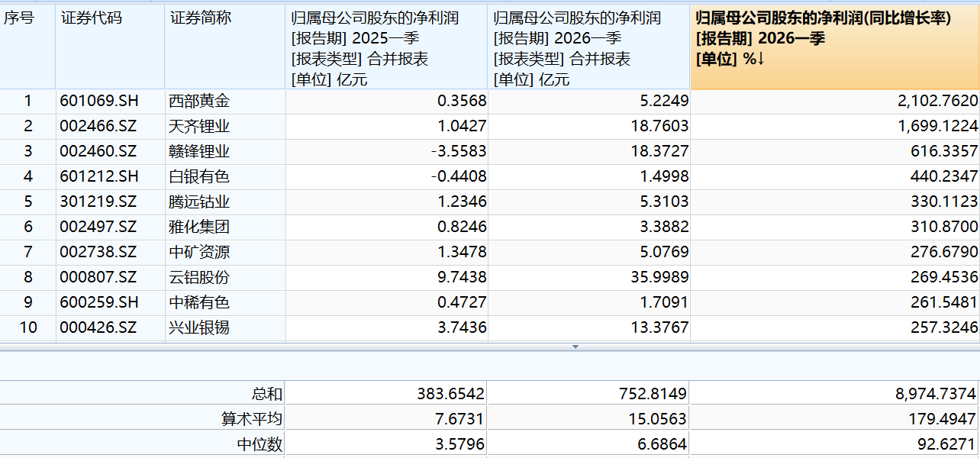Image resolution: width=980 pixels, height=458 pixels.
Task: Select stock code 301219.SZ
Action: coord(98,202)
